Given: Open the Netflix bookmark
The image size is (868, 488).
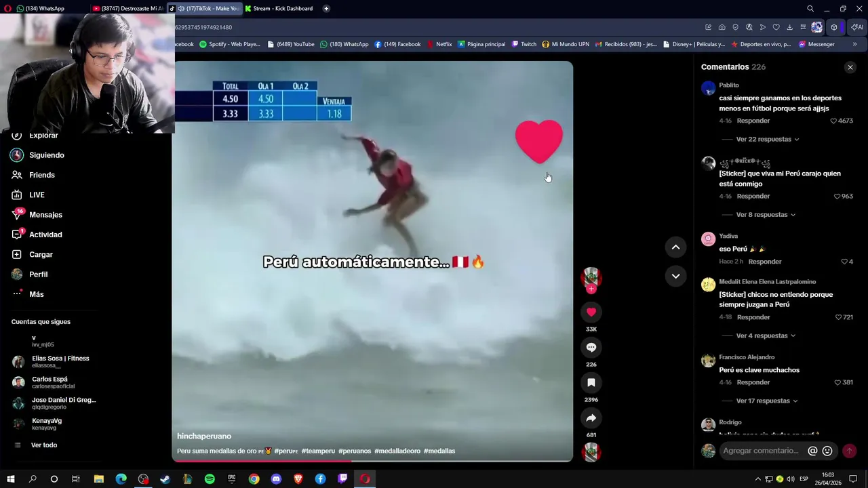Looking at the screenshot, I should coord(439,44).
